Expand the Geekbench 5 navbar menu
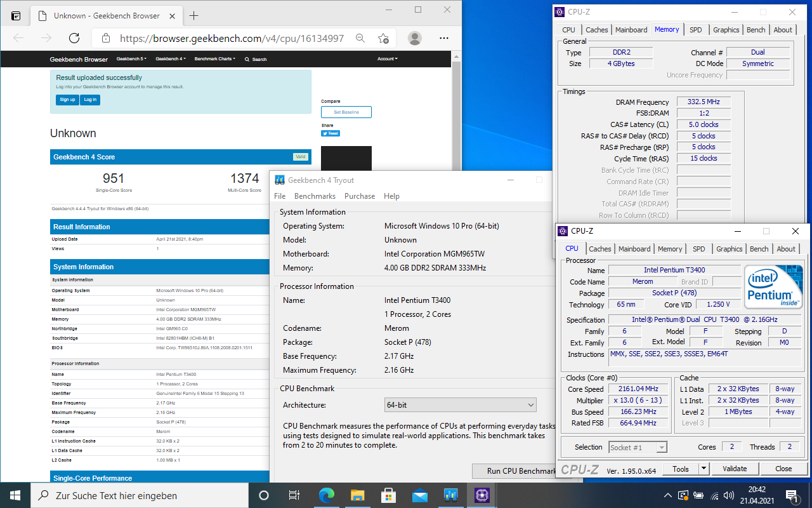812x508 pixels. click(x=131, y=59)
